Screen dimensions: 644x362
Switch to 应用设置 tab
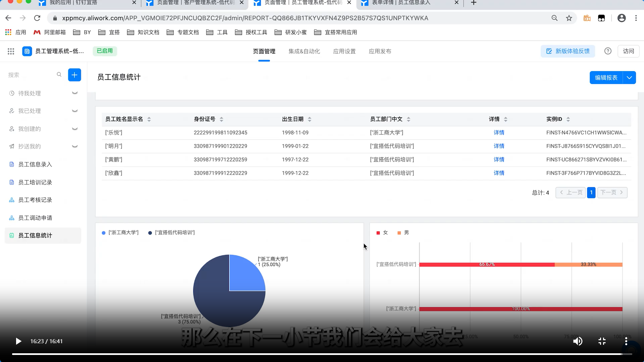click(344, 51)
